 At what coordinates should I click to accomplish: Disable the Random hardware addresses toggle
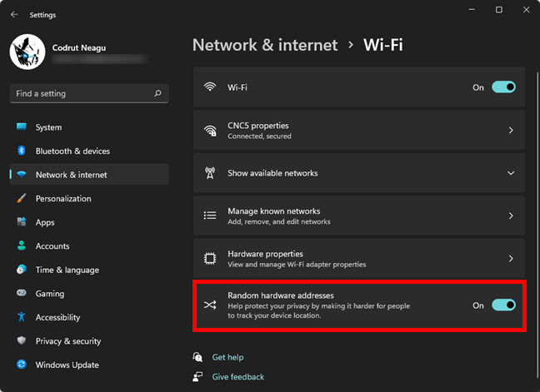click(x=503, y=305)
